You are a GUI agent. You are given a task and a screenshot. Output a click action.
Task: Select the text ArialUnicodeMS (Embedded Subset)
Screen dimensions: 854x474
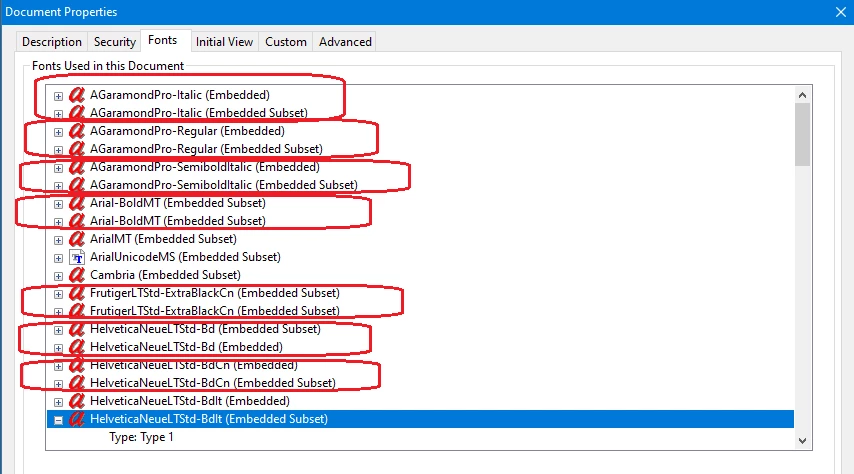point(185,257)
